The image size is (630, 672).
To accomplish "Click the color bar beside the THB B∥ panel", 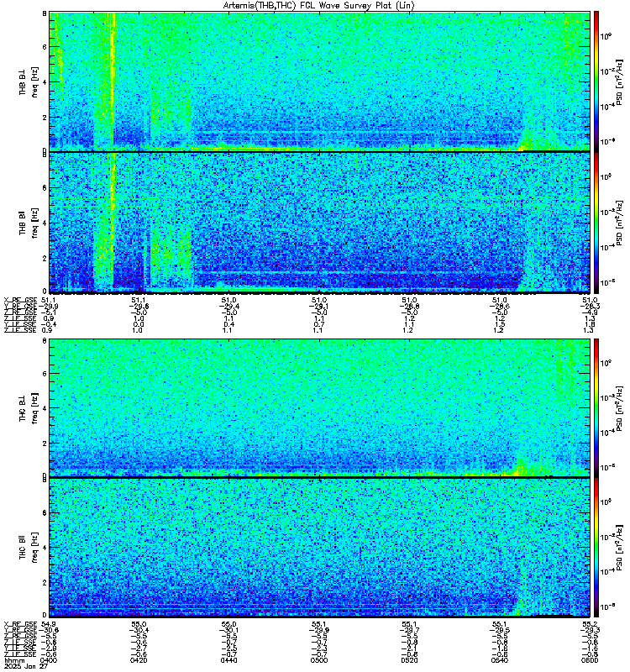I will click(596, 223).
